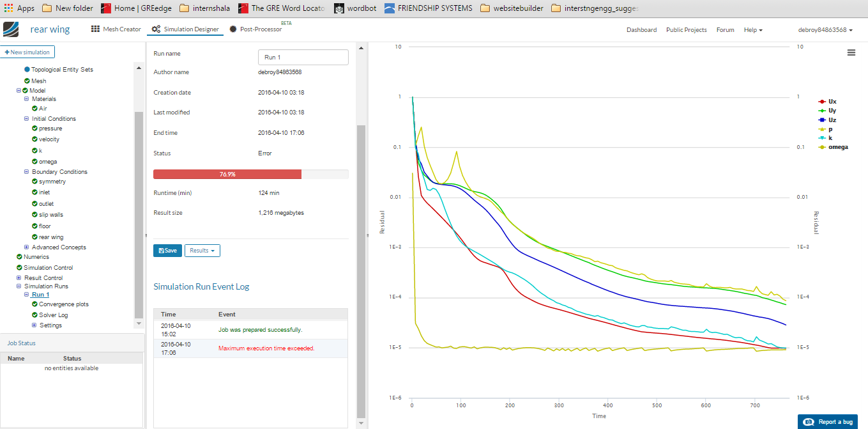Hide the Uz series via legend
The image size is (868, 429).
click(832, 120)
